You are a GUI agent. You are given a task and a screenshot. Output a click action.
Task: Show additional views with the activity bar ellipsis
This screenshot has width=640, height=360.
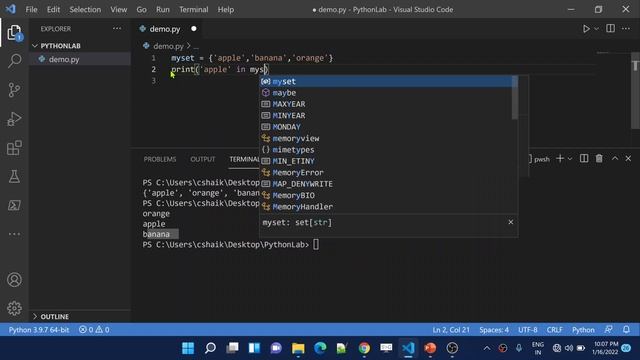click(14, 234)
